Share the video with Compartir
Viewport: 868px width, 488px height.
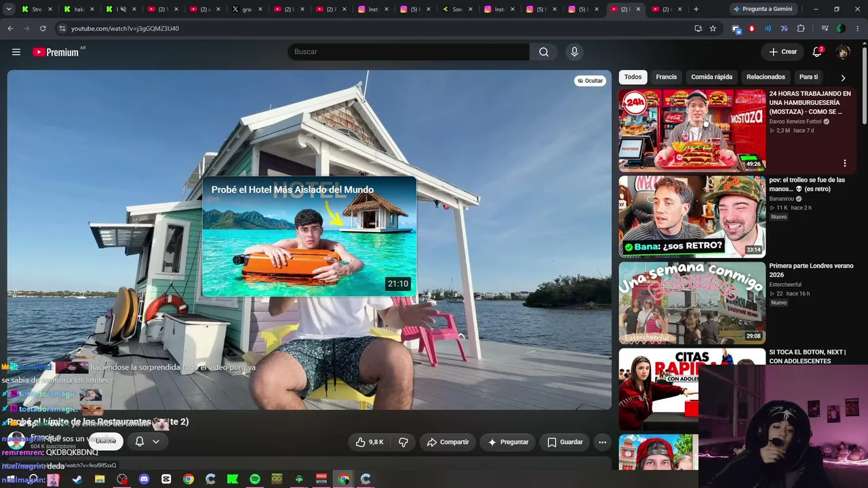pos(448,442)
